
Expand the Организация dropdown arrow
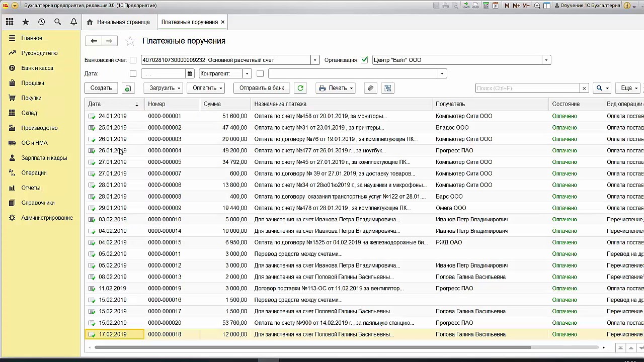tap(546, 60)
